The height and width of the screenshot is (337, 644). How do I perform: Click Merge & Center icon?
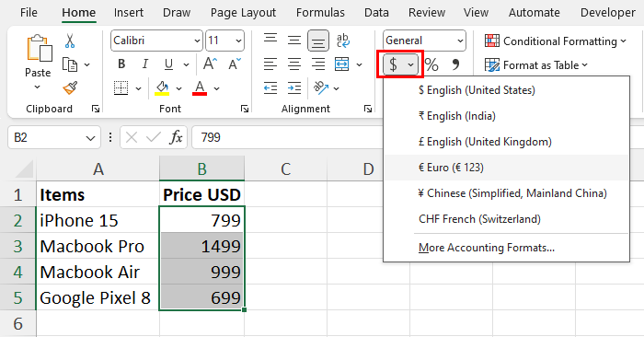point(341,64)
